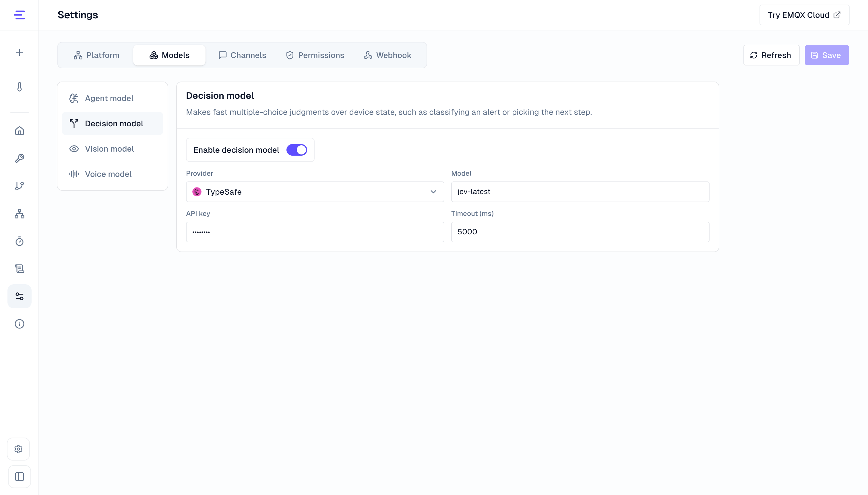Collapse the sidebar panel icon
The height and width of the screenshot is (495, 868).
point(19,477)
